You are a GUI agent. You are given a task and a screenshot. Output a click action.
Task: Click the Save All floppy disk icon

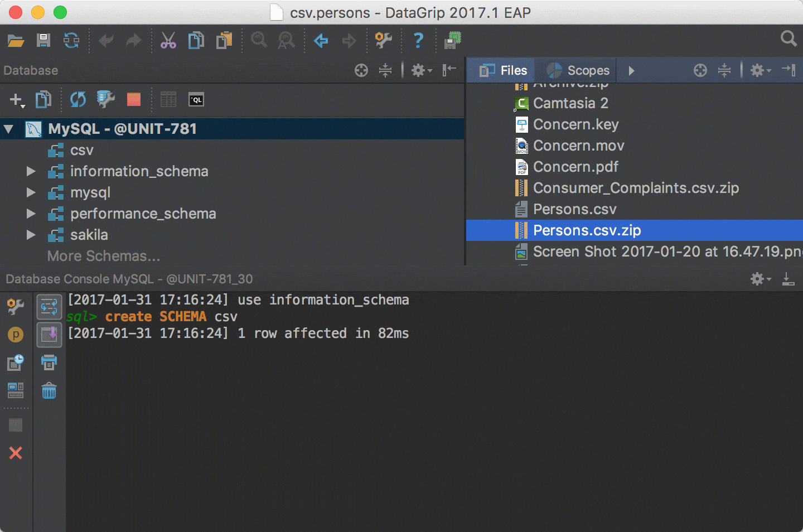(43, 40)
